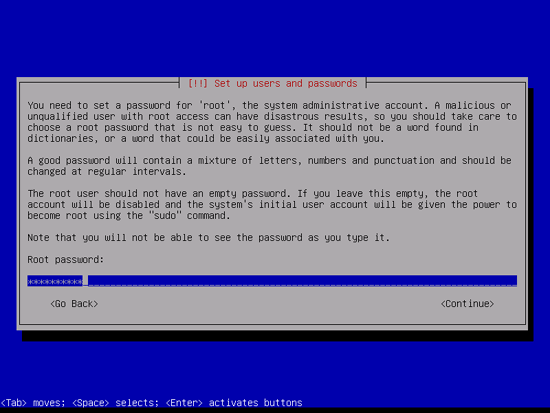Click the text cursor after the asterisks
The width and height of the screenshot is (550, 413).
[85, 281]
